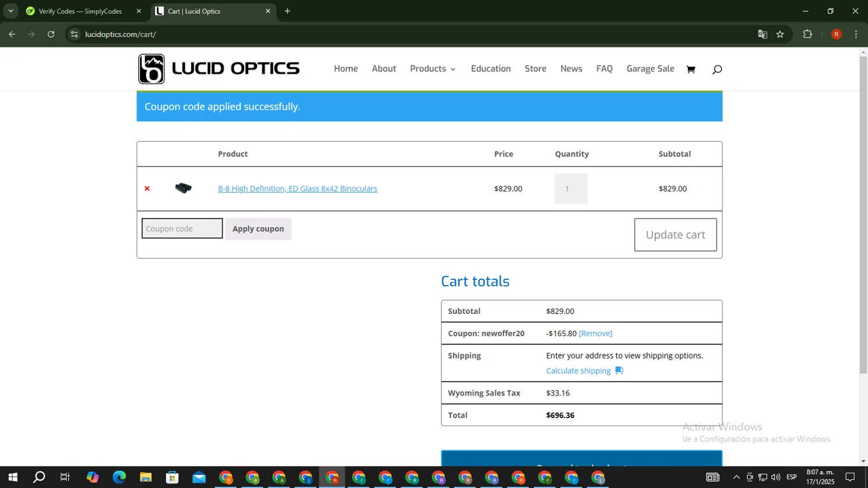
Task: Click the Apply coupon button
Action: pyautogui.click(x=258, y=229)
